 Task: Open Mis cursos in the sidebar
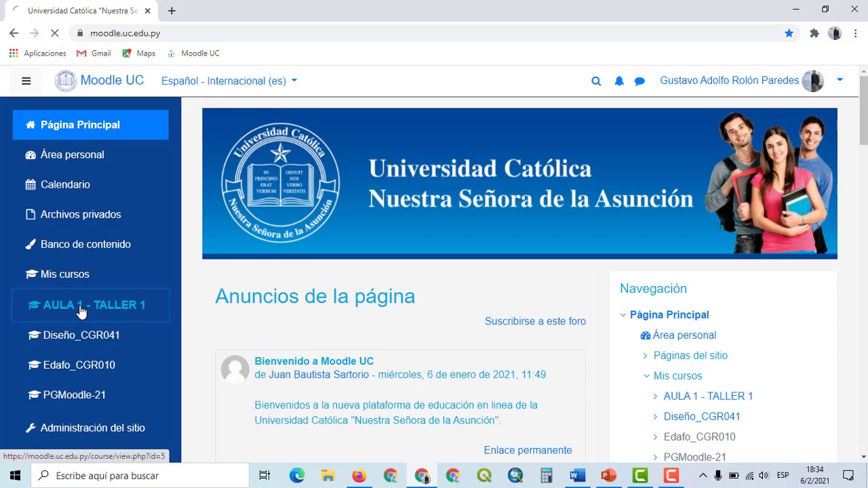[x=91, y=274]
